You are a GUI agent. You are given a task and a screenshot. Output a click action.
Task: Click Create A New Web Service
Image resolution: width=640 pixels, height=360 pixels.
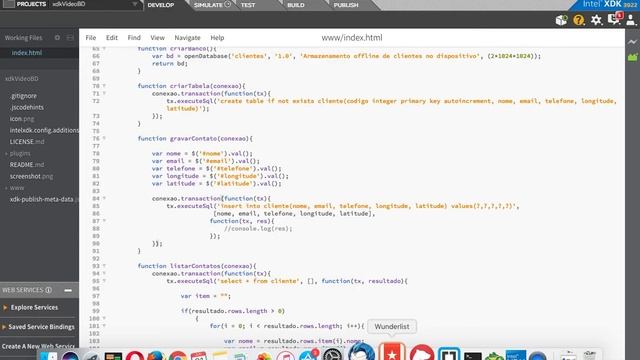click(38, 347)
